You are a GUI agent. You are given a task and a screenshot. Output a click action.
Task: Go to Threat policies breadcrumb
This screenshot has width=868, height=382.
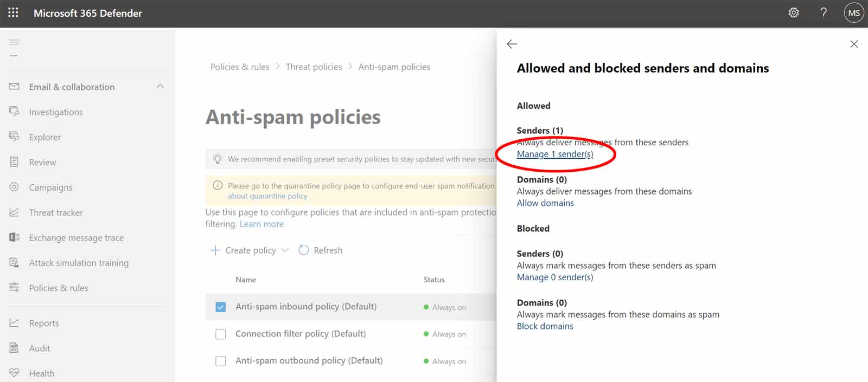(314, 67)
